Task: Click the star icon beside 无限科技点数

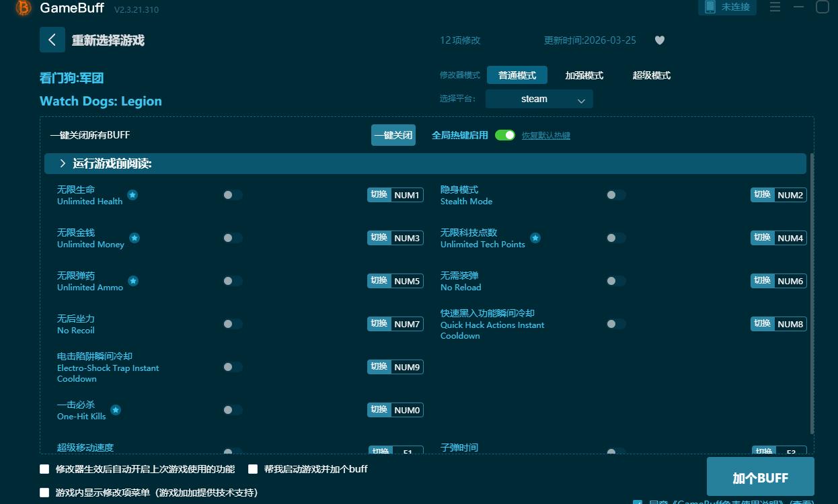Action: (535, 238)
